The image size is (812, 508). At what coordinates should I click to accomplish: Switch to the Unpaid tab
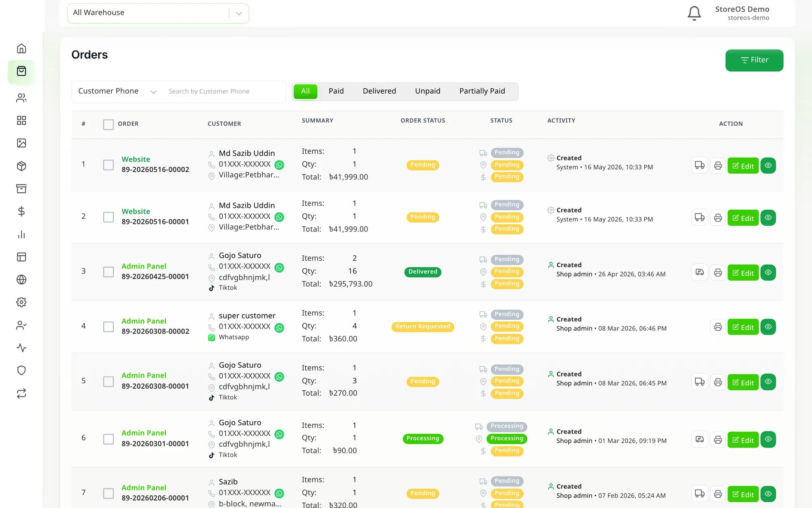(427, 91)
